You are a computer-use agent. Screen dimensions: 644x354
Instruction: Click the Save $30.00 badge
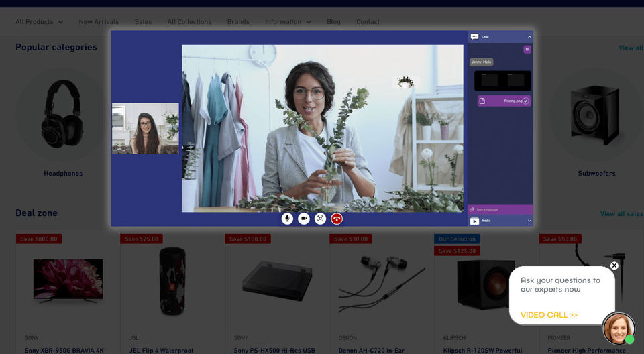point(351,239)
